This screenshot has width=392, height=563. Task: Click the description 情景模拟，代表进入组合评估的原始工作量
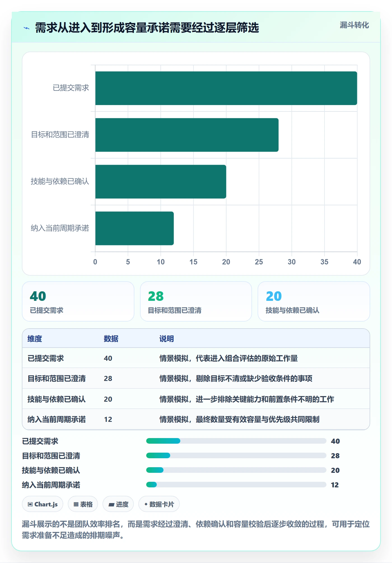228,358
